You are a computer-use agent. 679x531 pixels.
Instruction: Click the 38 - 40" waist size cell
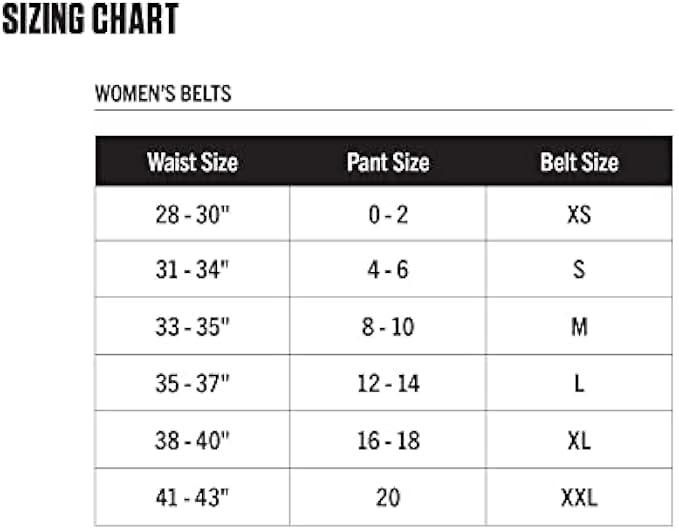pyautogui.click(x=192, y=440)
